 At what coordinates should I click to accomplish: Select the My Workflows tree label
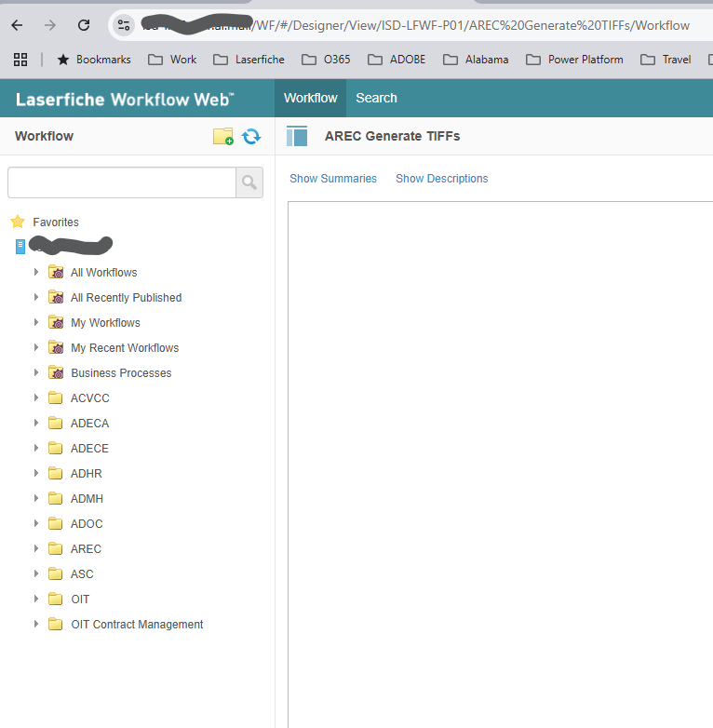pyautogui.click(x=105, y=323)
